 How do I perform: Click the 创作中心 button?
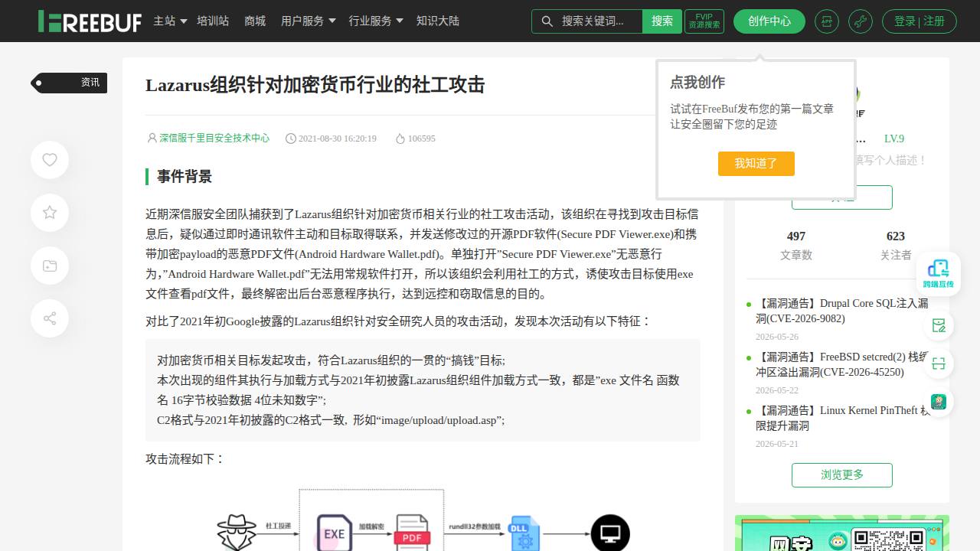pos(769,21)
